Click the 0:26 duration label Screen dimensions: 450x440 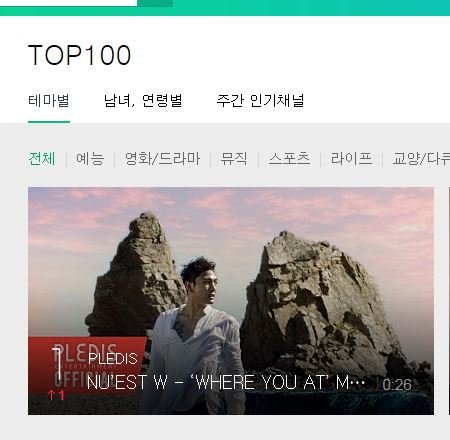[x=397, y=385]
